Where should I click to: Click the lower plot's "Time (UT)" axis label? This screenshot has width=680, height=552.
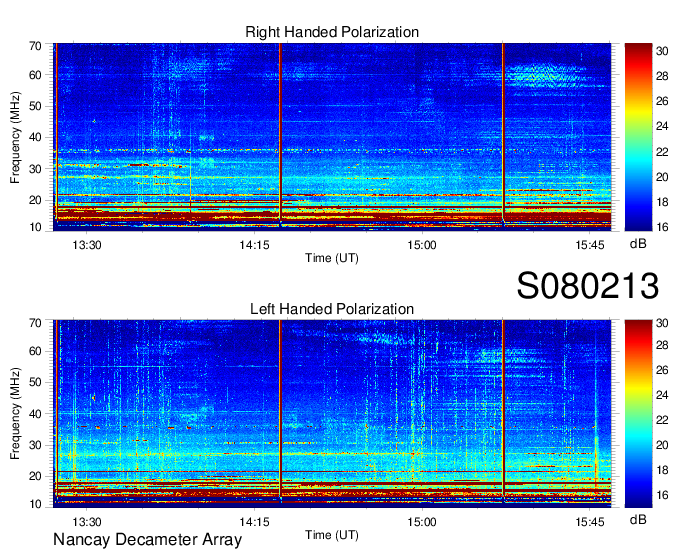click(x=332, y=535)
